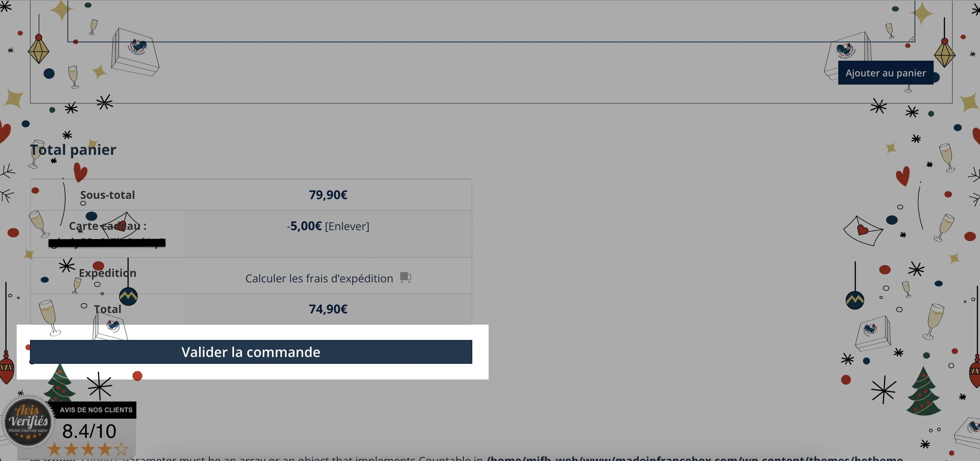The height and width of the screenshot is (461, 980).
Task: Open the 'AVIS DE NOS CLIENTS' banner
Action: (x=96, y=410)
